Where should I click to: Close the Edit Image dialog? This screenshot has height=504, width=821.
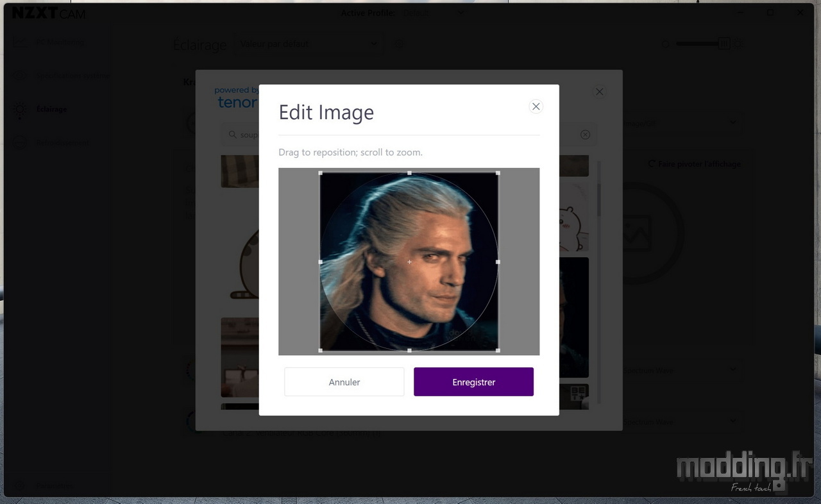click(x=536, y=106)
